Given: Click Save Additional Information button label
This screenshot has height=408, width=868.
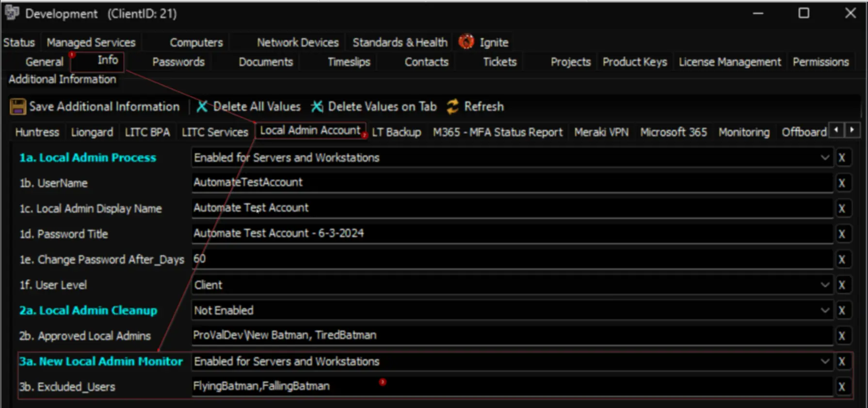Looking at the screenshot, I should tap(104, 107).
